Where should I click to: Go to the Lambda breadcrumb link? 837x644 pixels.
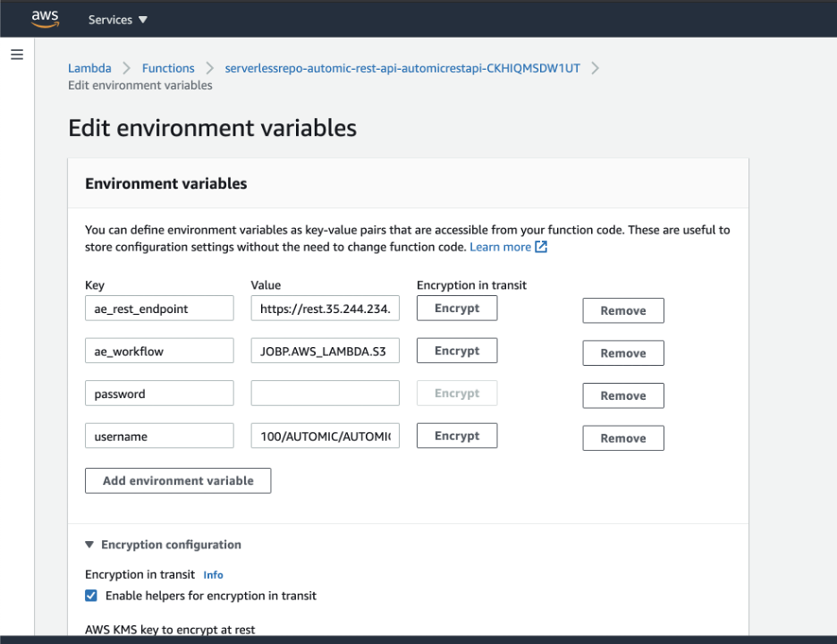click(x=89, y=68)
